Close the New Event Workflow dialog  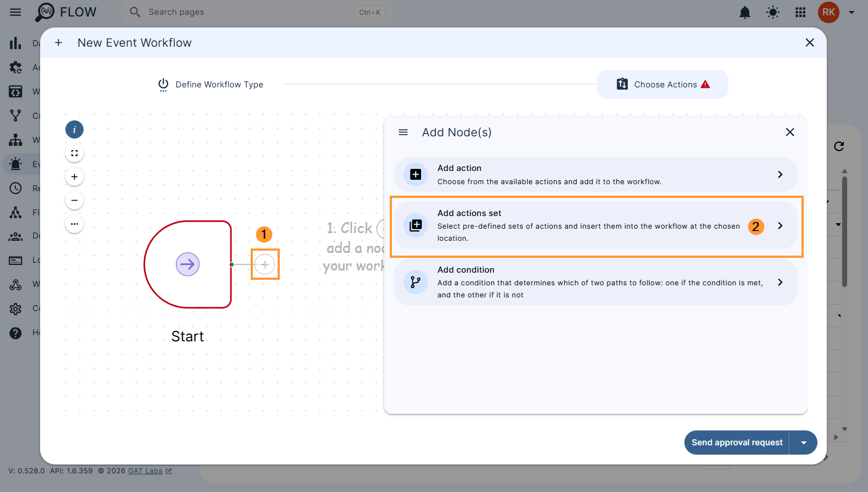(x=809, y=42)
